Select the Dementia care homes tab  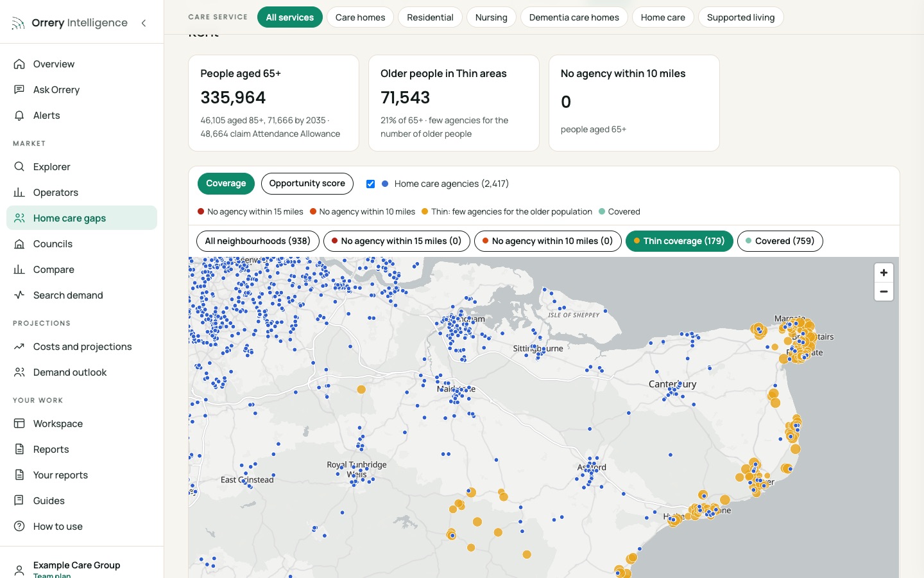(574, 17)
